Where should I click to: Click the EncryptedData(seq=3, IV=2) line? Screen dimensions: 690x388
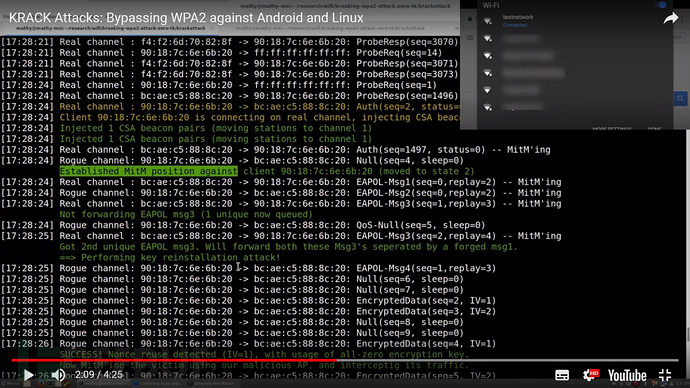248,311
